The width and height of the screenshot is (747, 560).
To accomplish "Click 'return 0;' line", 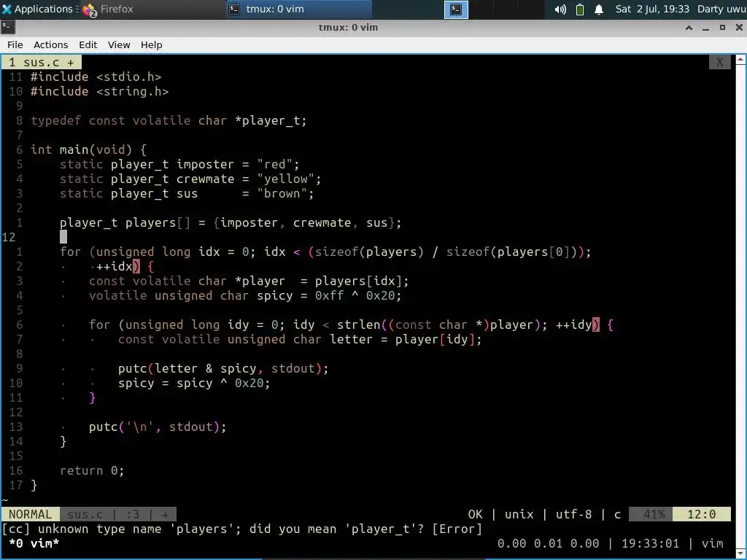I will coord(92,470).
